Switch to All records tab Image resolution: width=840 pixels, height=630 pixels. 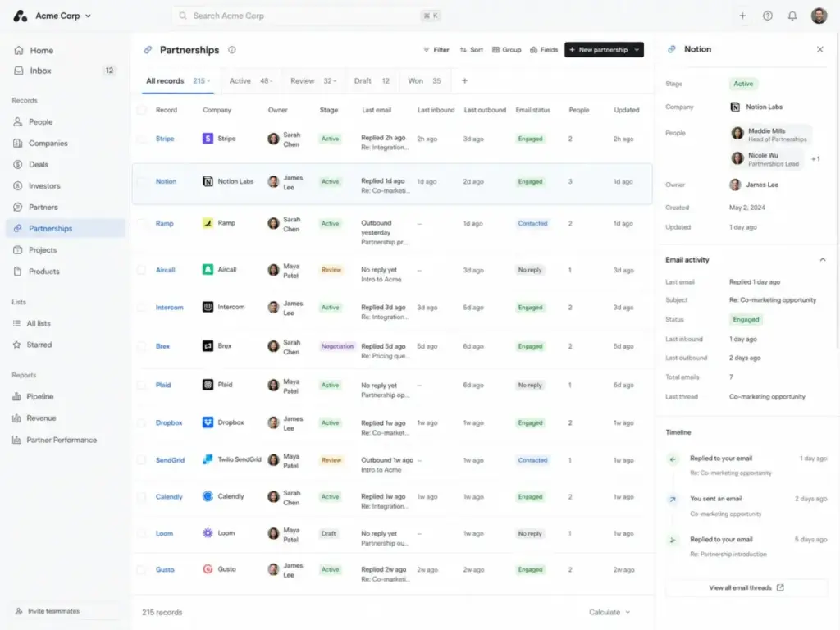pyautogui.click(x=178, y=81)
